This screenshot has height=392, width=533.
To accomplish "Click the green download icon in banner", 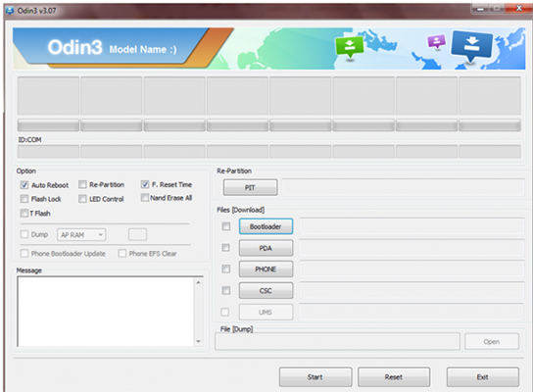I will (x=350, y=48).
